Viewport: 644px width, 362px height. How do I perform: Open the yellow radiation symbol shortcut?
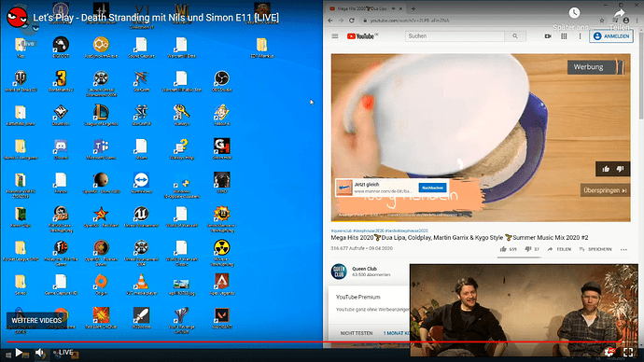[222, 247]
